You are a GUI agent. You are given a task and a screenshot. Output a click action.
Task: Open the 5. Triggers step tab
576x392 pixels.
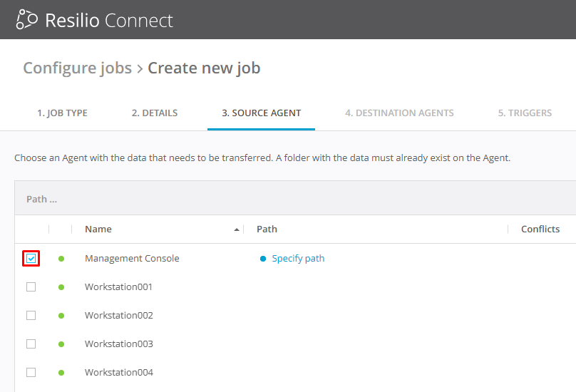tap(525, 113)
